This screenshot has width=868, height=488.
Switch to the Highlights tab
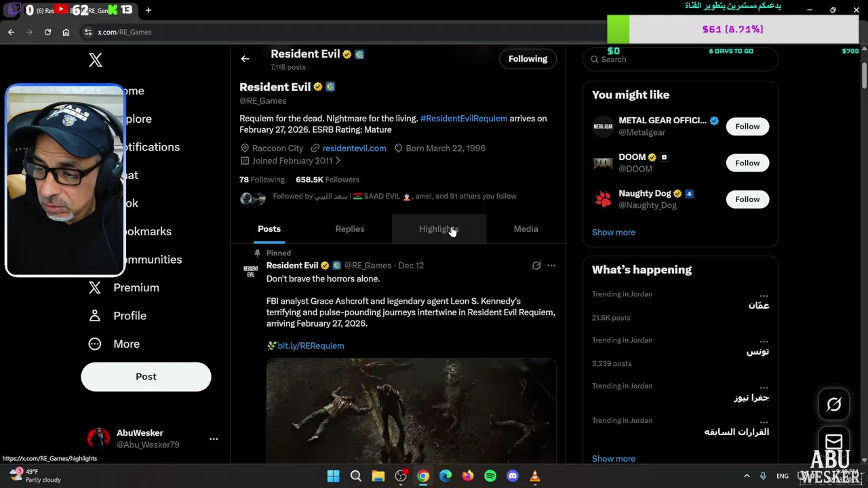click(439, 228)
